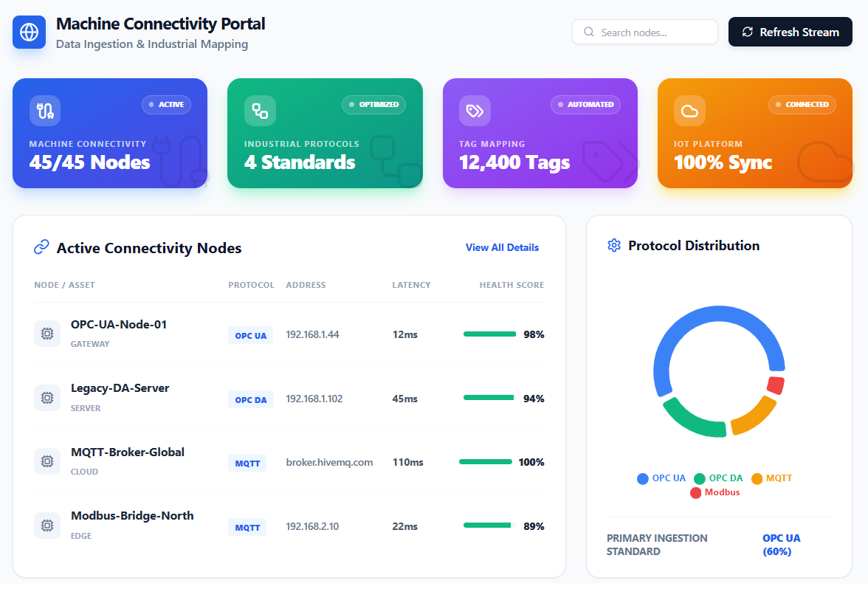Screen dimensions: 868x589
Task: Click the 89% health bar for Modbus-Bridge-North
Action: [489, 526]
